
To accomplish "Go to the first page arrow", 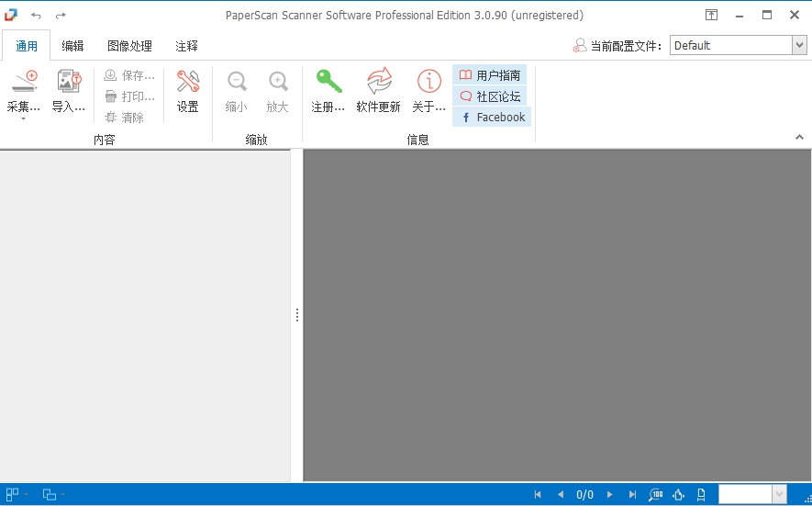I will pos(538,495).
